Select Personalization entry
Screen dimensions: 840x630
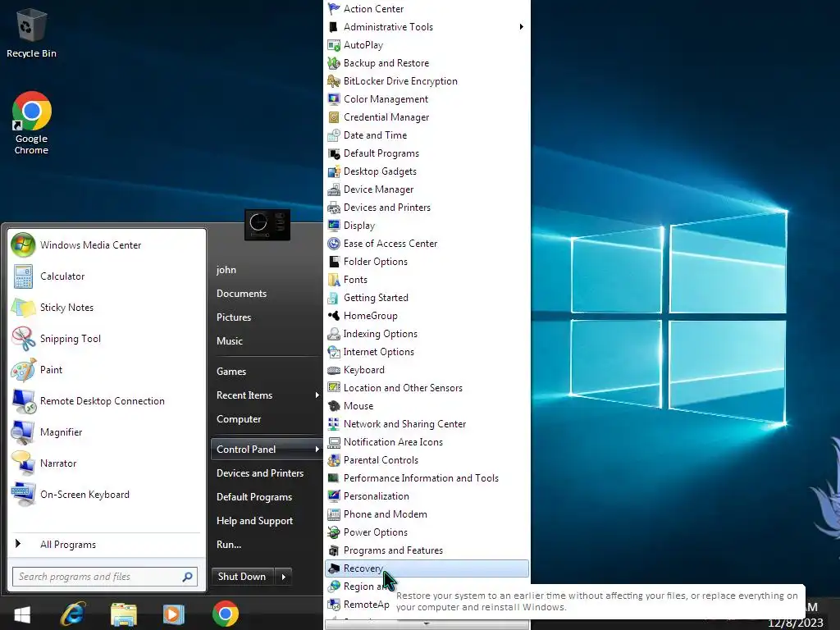pyautogui.click(x=427, y=496)
